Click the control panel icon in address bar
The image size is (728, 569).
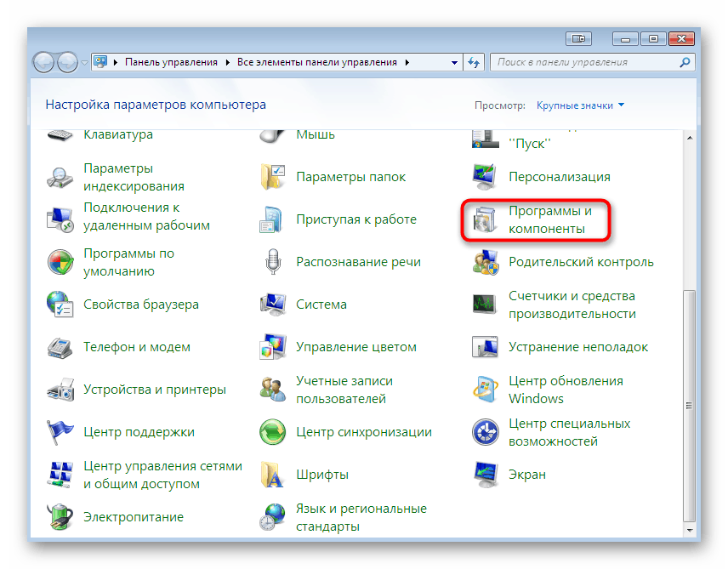(x=100, y=62)
